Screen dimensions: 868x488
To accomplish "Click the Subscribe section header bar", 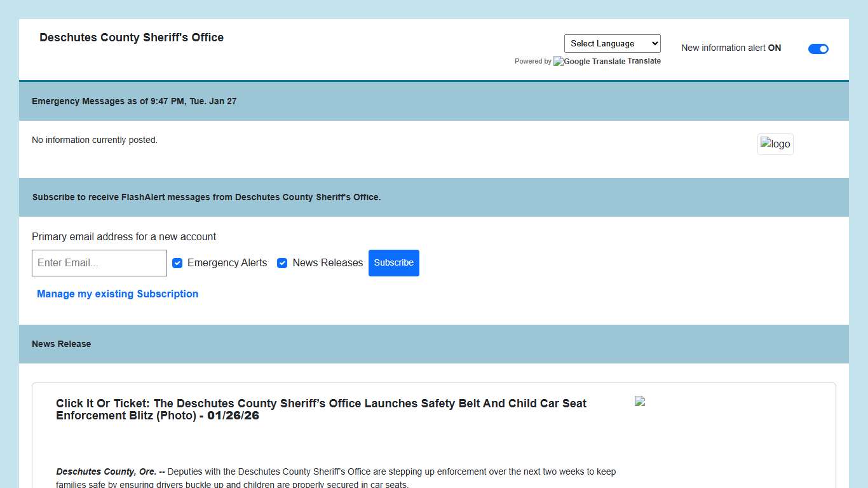I will coord(207,197).
